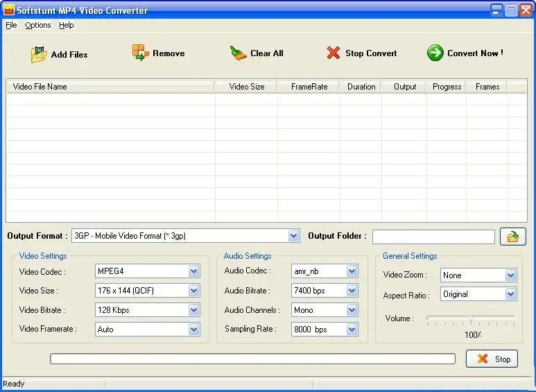Image resolution: width=536 pixels, height=392 pixels.
Task: Adjust the Volume slider handle
Action: click(x=472, y=318)
